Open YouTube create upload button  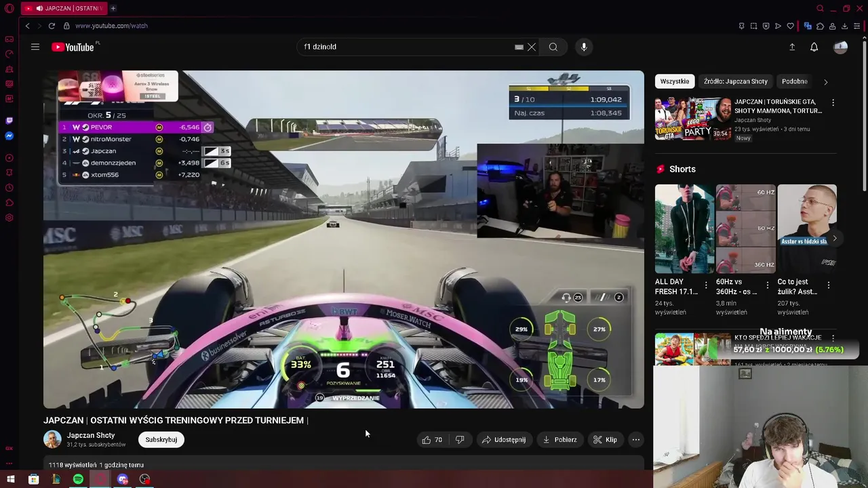coord(792,47)
